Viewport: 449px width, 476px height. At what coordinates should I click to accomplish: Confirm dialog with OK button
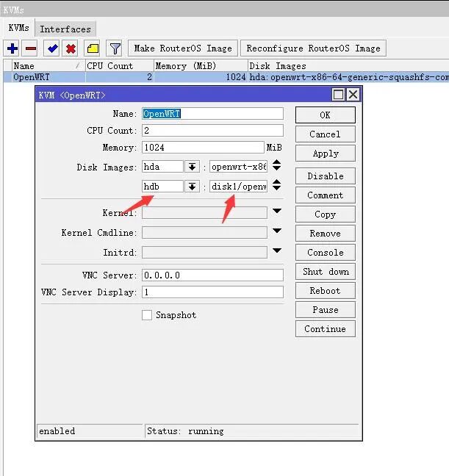[x=325, y=115]
